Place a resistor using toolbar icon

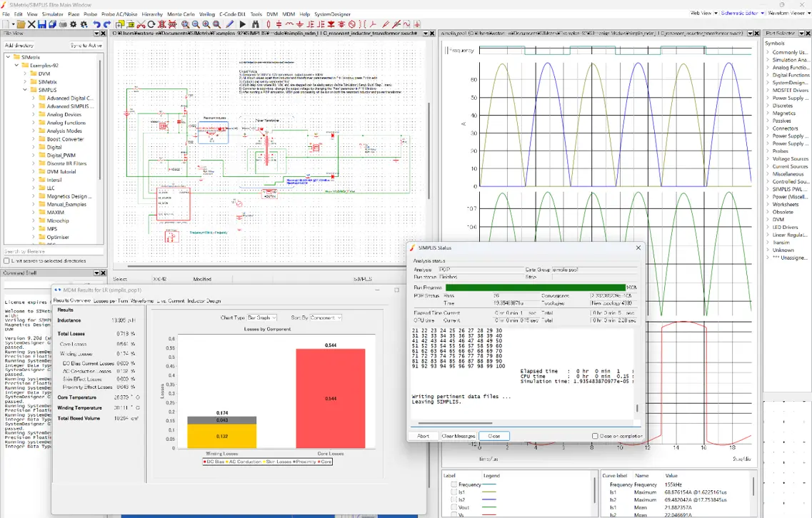coord(269,24)
